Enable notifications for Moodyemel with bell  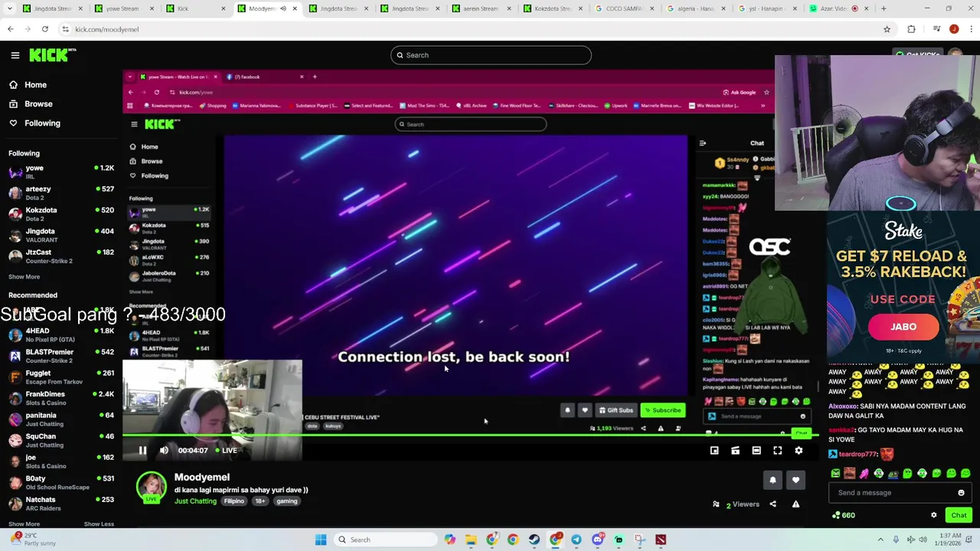click(773, 480)
